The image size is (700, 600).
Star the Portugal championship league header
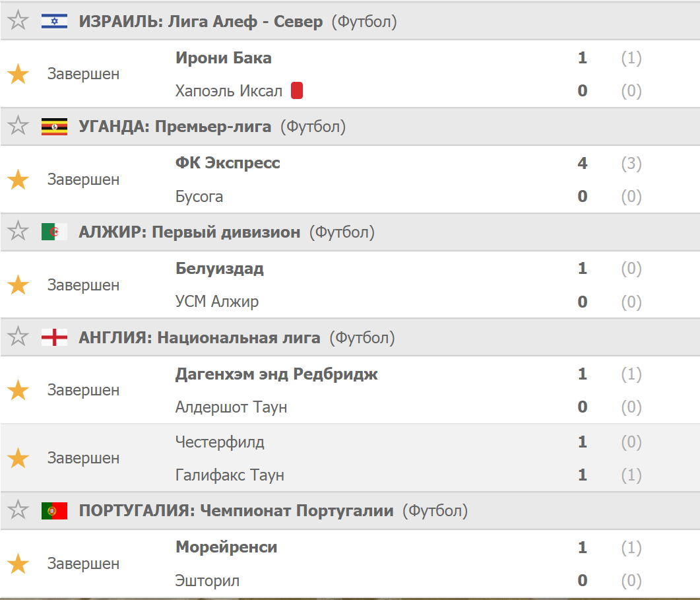point(18,510)
